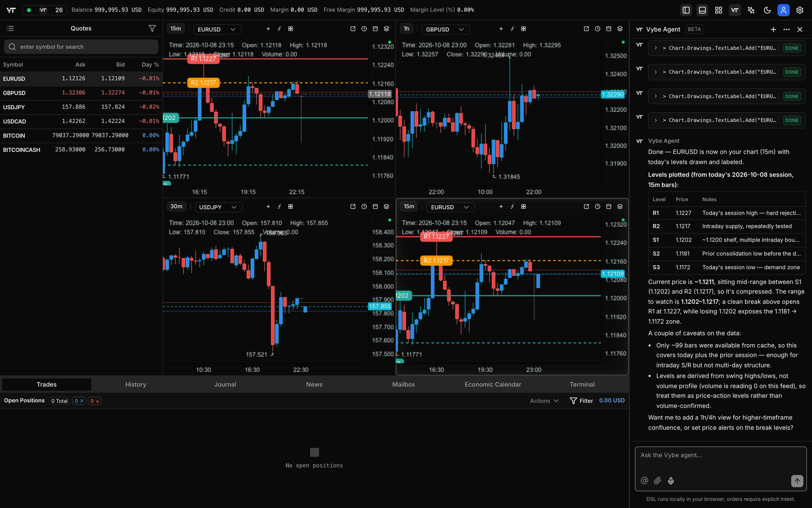Send message with the arrow button

pos(797,481)
